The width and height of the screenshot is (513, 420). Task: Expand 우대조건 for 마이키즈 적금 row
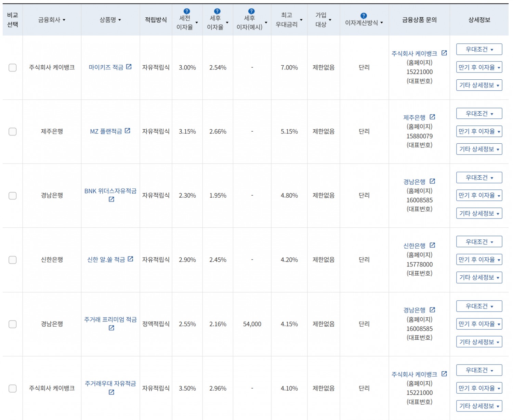[479, 49]
